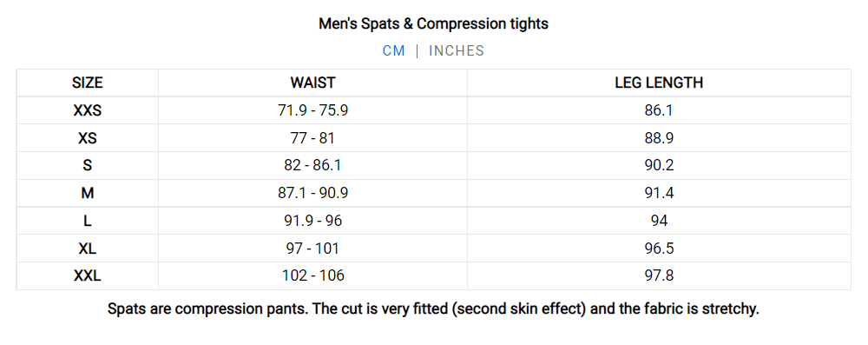Click leg length value 97.8
The image size is (868, 345).
[x=659, y=275]
